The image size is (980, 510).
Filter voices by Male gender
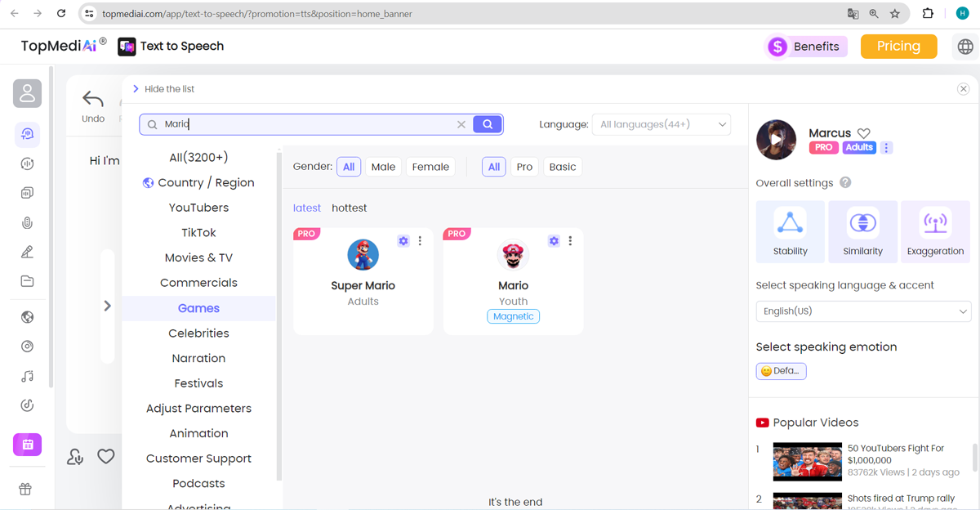tap(383, 167)
